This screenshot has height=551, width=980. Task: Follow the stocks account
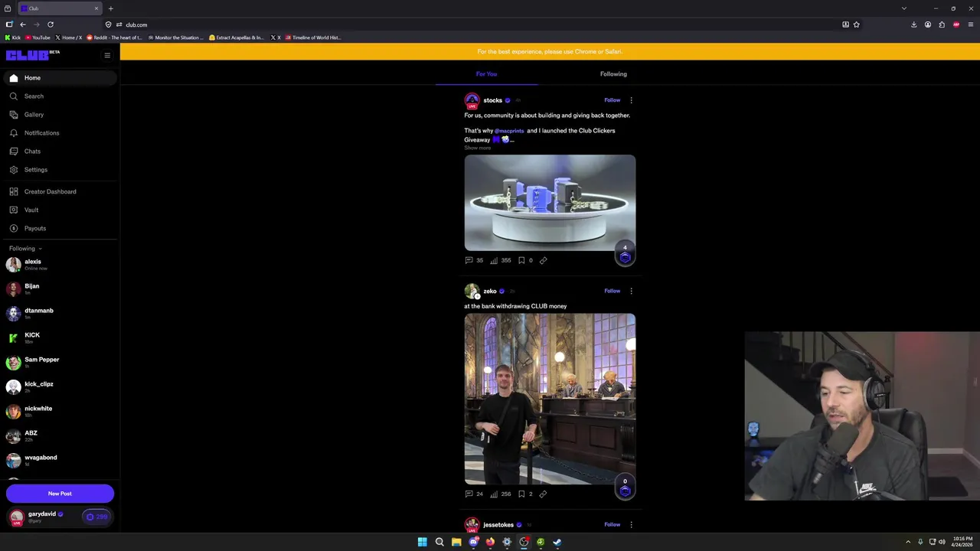(612, 100)
